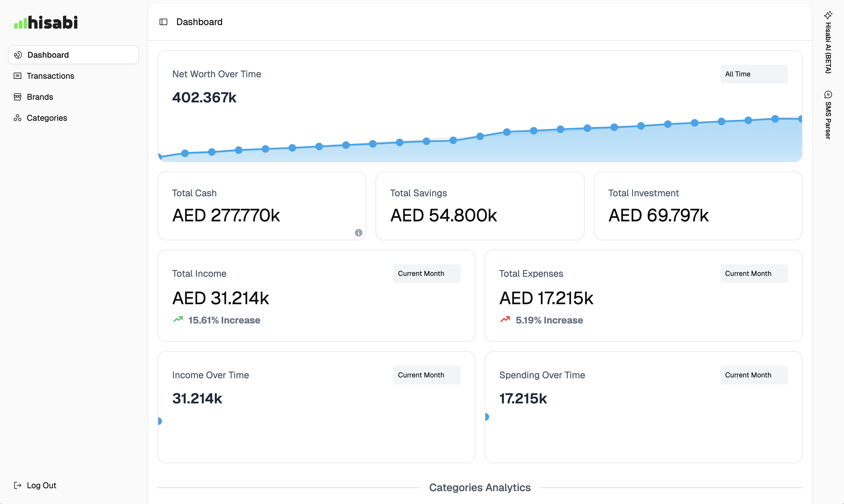The height and width of the screenshot is (504, 844).
Task: Open the Transactions page
Action: click(x=50, y=76)
